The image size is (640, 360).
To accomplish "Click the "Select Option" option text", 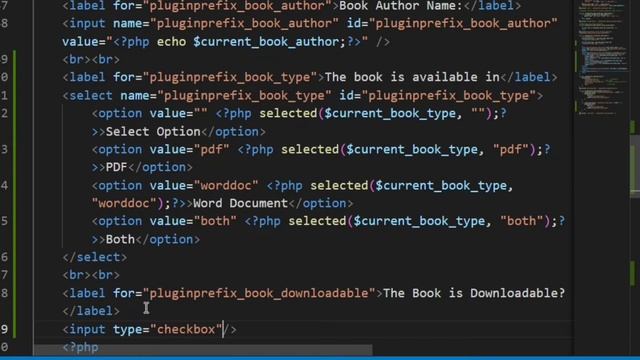I will [x=153, y=131].
